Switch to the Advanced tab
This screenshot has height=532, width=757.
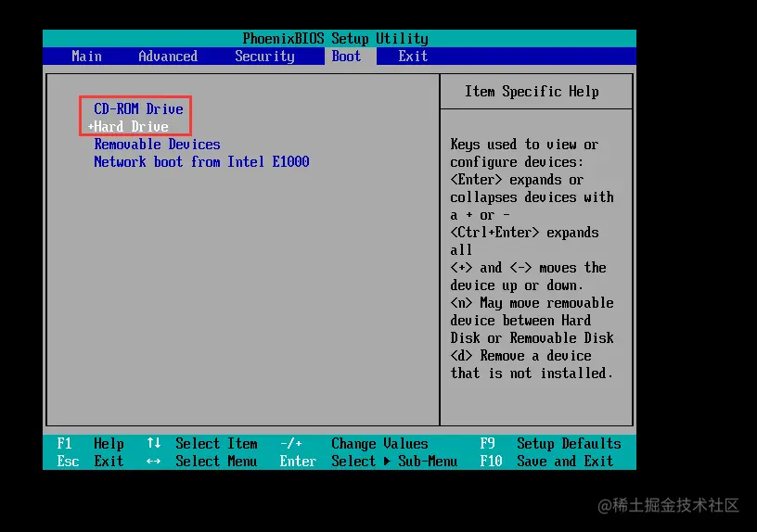click(x=168, y=57)
